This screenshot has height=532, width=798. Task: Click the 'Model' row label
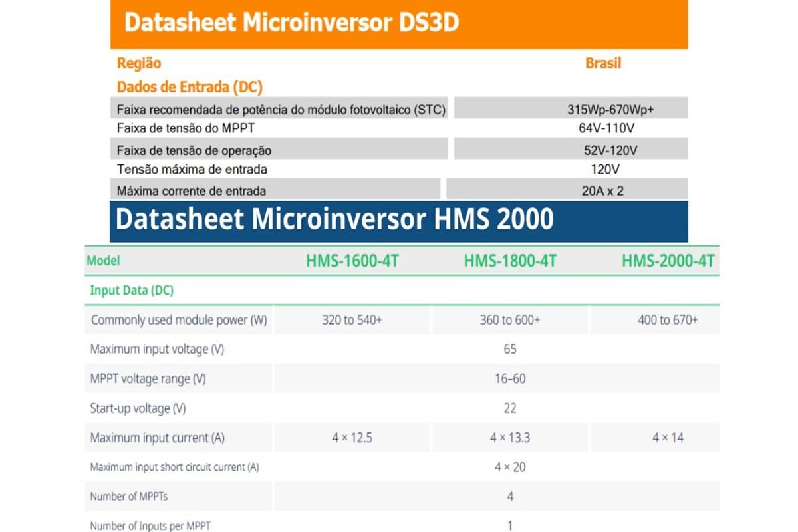tap(104, 261)
